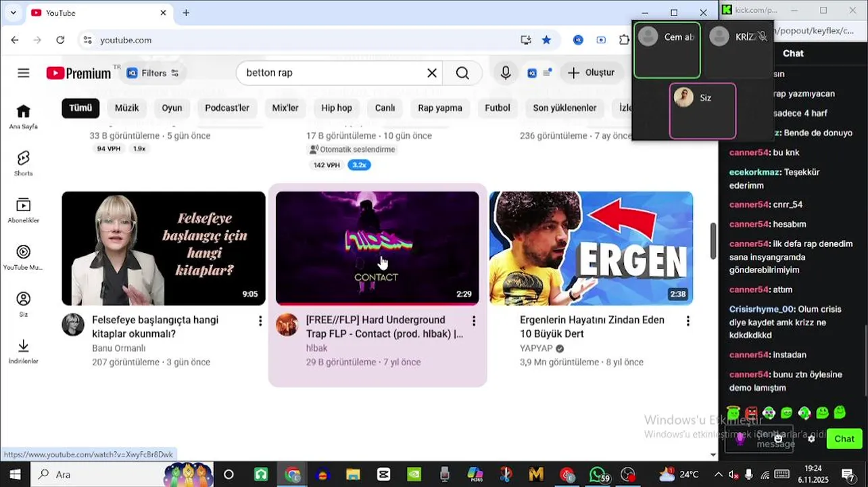
Task: Click the 3.2x blue badge under video
Action: [x=359, y=165]
